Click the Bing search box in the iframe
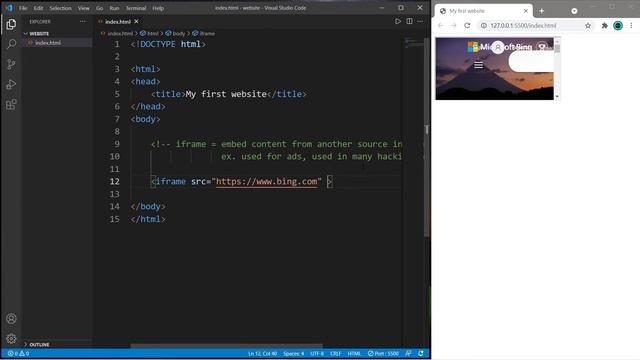Screen dimensions: 640x360 click(531, 61)
